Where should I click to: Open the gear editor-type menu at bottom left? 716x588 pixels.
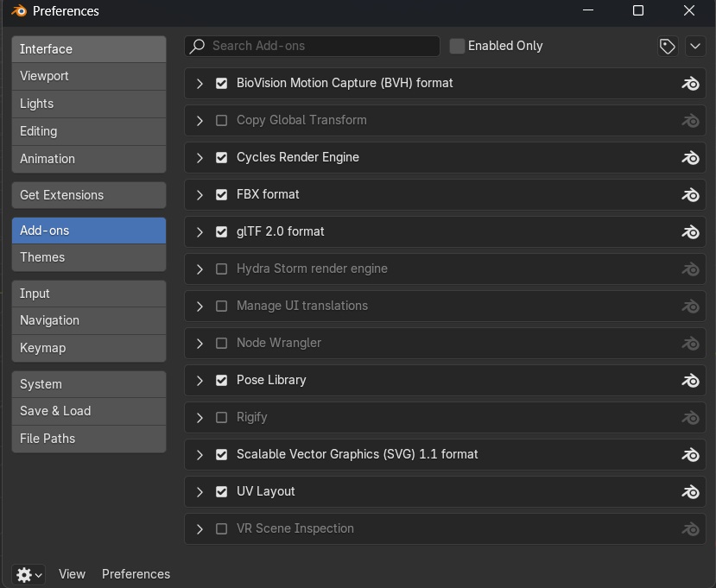tap(29, 574)
